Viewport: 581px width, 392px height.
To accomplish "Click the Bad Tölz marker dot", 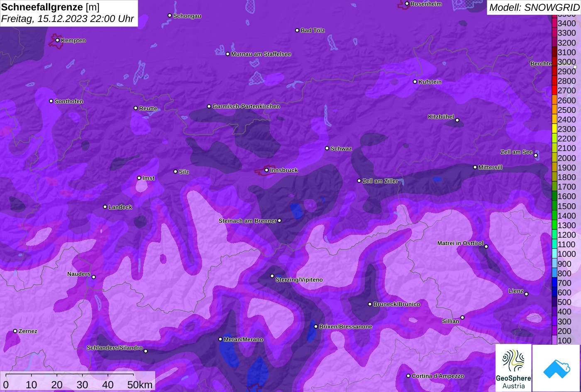I will coord(297,30).
